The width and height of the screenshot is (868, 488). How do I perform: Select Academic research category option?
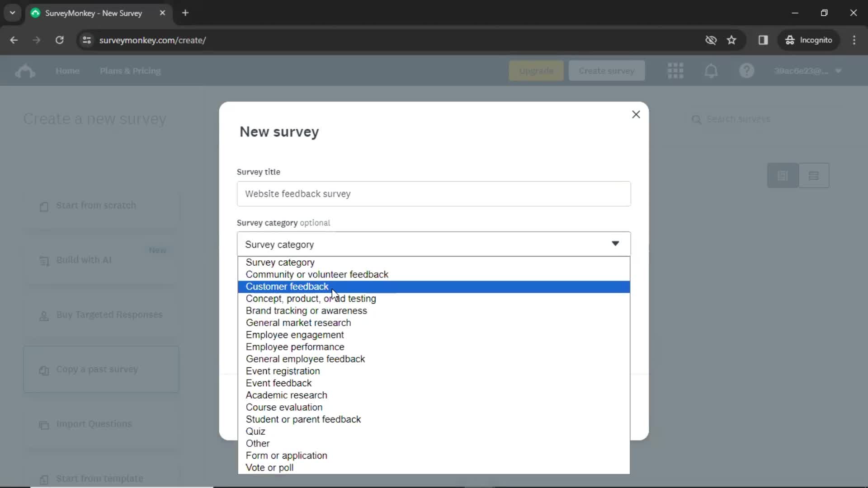[286, 394]
